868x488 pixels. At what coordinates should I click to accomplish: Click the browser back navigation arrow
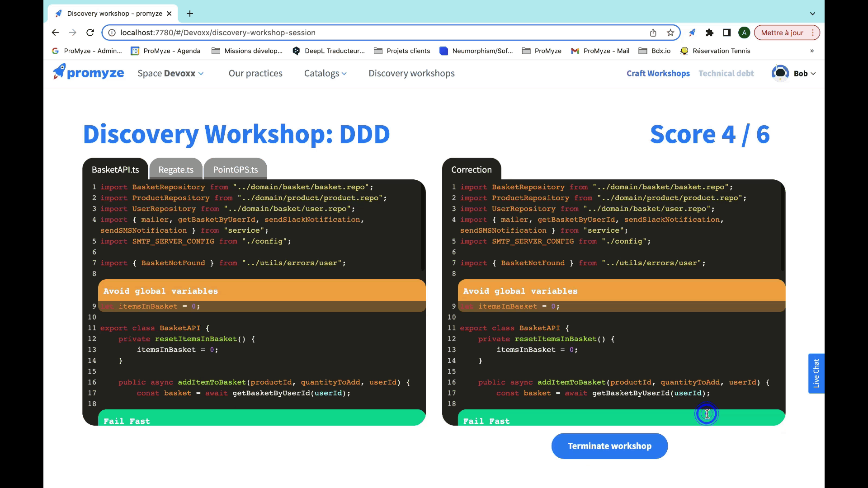55,32
